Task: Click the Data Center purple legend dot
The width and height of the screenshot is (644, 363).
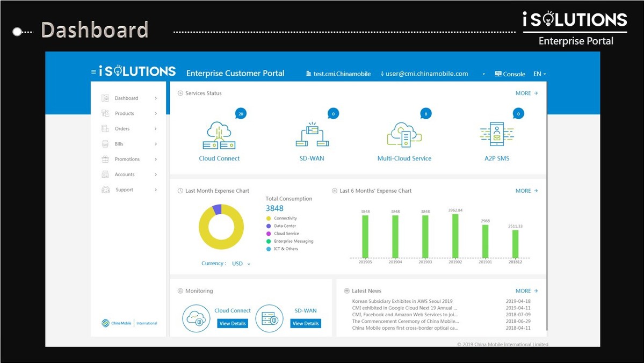Action: click(x=269, y=226)
